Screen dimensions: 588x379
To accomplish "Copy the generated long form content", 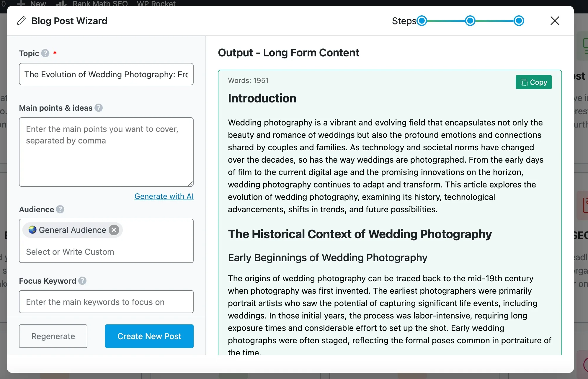I will click(x=533, y=82).
